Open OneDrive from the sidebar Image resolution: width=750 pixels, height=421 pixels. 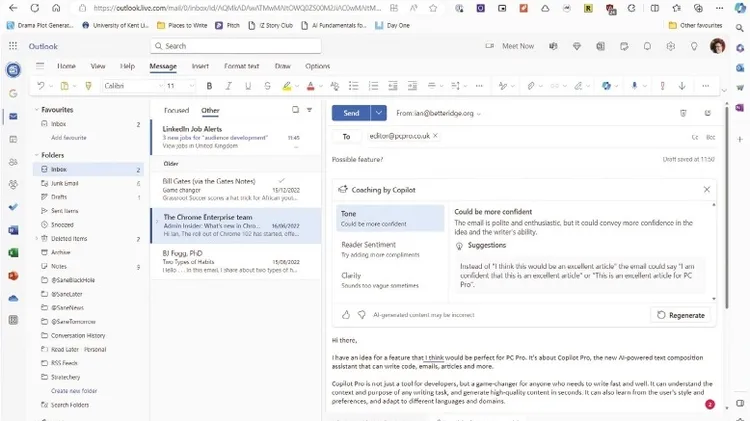click(13, 299)
